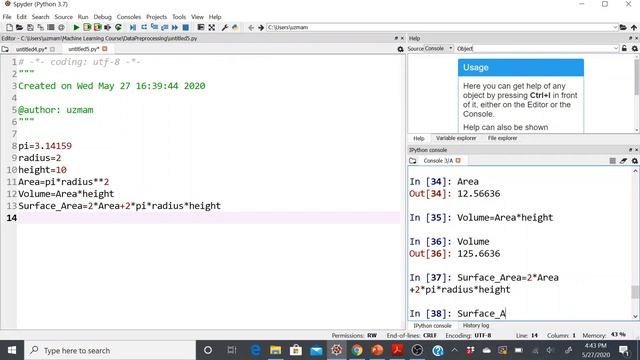640x360 pixels.
Task: Open the File menu
Action: coord(7,17)
